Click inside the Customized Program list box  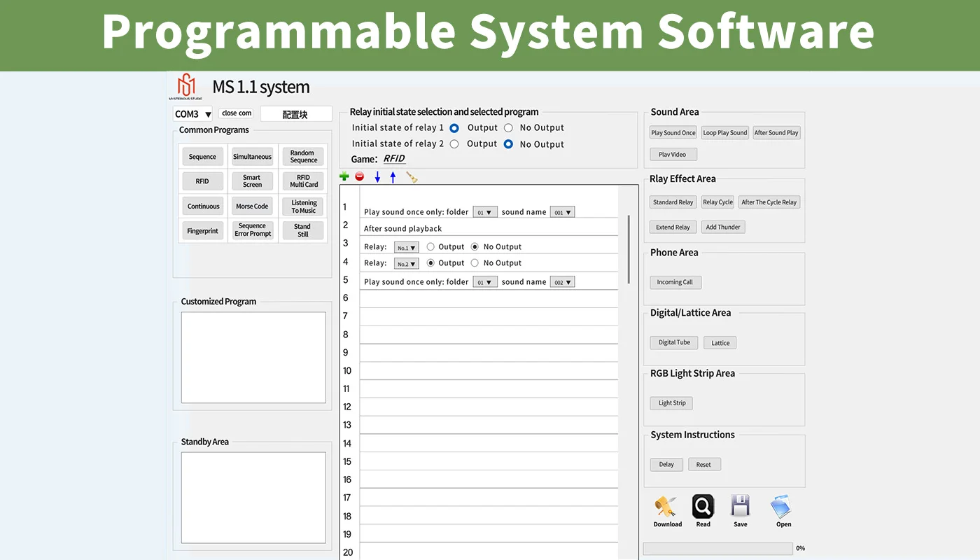(253, 358)
